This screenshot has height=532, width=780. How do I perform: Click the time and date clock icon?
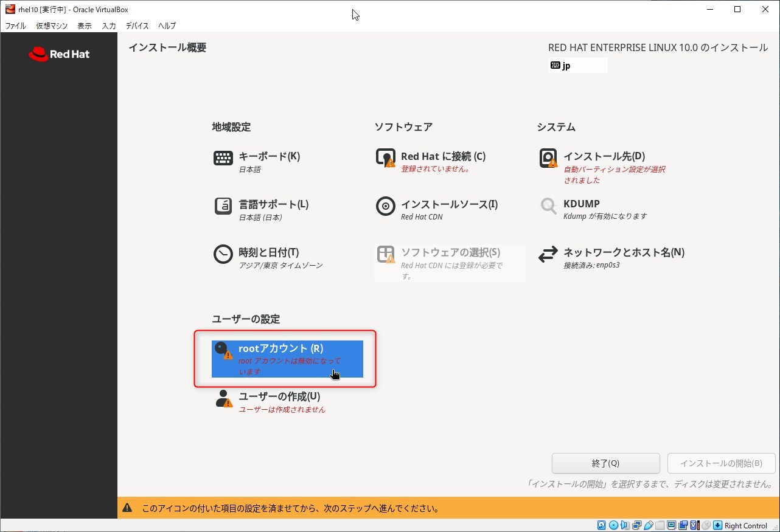[x=223, y=254]
